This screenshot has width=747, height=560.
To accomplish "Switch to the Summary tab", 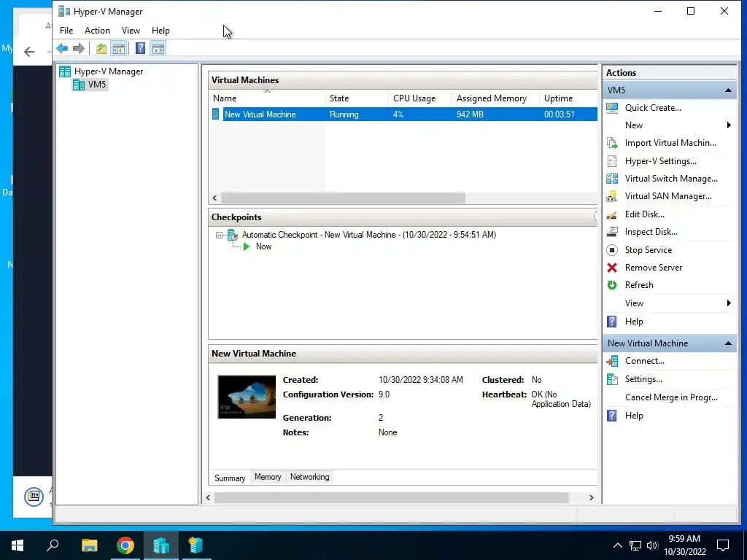I will point(230,478).
